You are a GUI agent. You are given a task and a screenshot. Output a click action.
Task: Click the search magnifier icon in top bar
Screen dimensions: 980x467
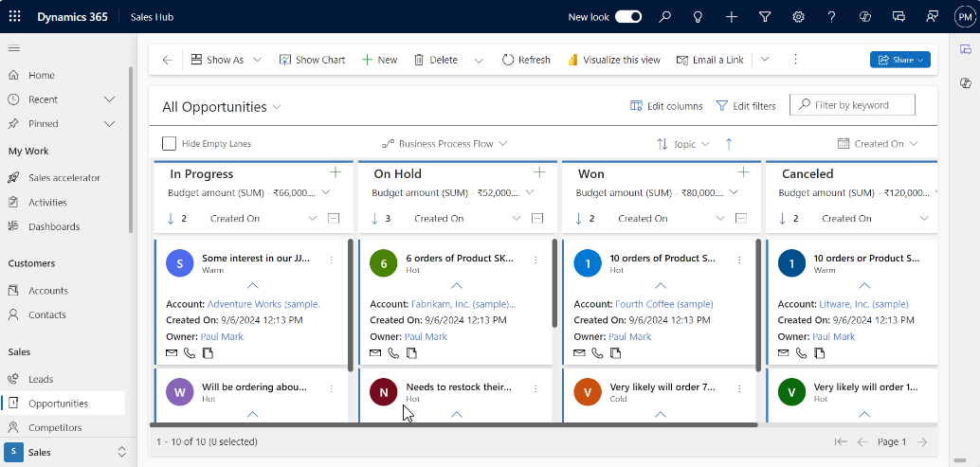pyautogui.click(x=665, y=17)
